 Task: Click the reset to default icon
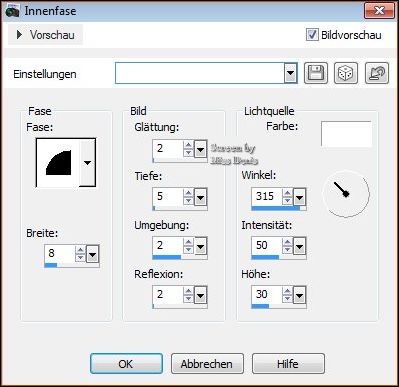click(377, 73)
